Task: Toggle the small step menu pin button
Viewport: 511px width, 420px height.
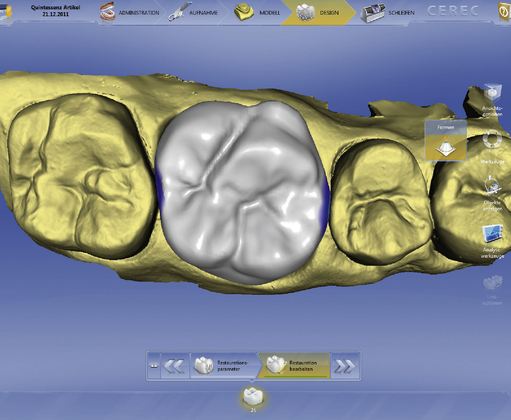Action: click(154, 365)
